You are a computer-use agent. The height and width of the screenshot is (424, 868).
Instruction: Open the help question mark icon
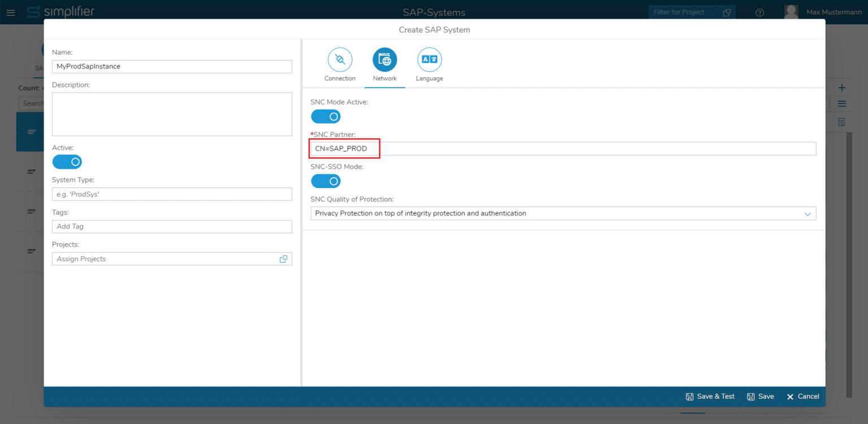759,12
